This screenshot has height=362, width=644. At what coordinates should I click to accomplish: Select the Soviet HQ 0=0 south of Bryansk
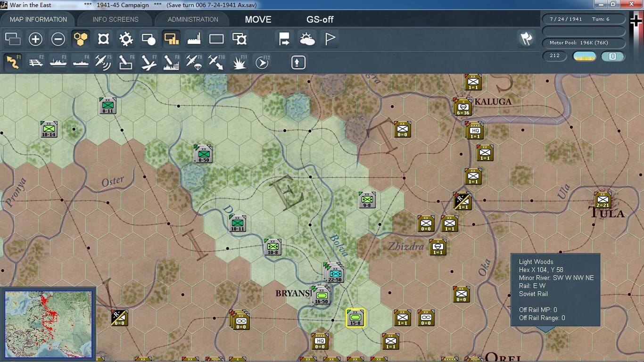(x=320, y=341)
